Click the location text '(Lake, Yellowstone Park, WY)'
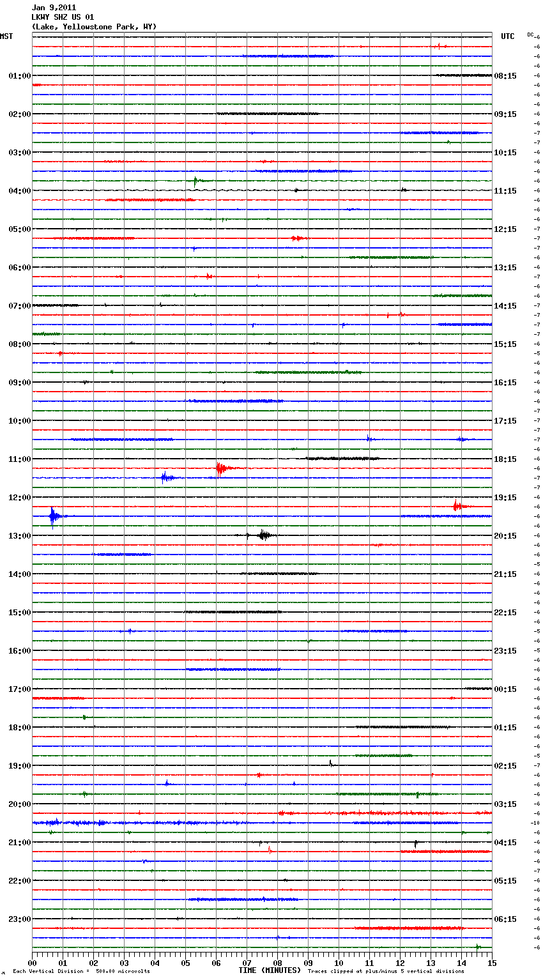This screenshot has width=543, height=980. click(94, 27)
